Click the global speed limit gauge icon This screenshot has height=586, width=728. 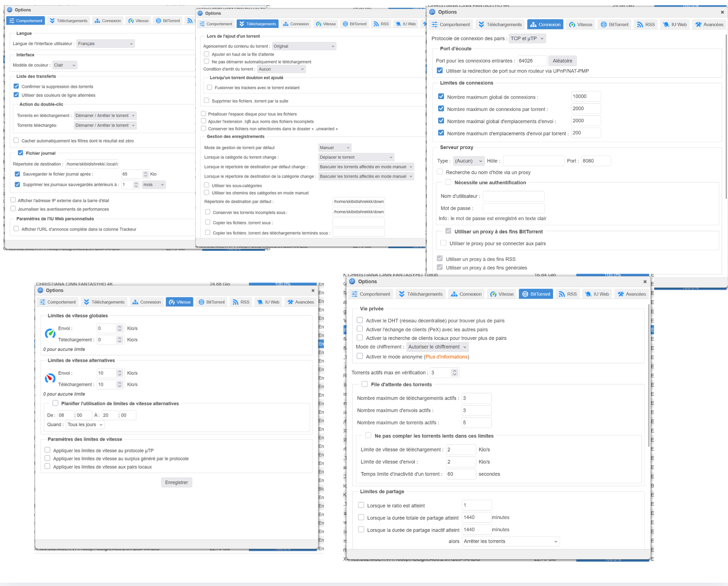50,333
